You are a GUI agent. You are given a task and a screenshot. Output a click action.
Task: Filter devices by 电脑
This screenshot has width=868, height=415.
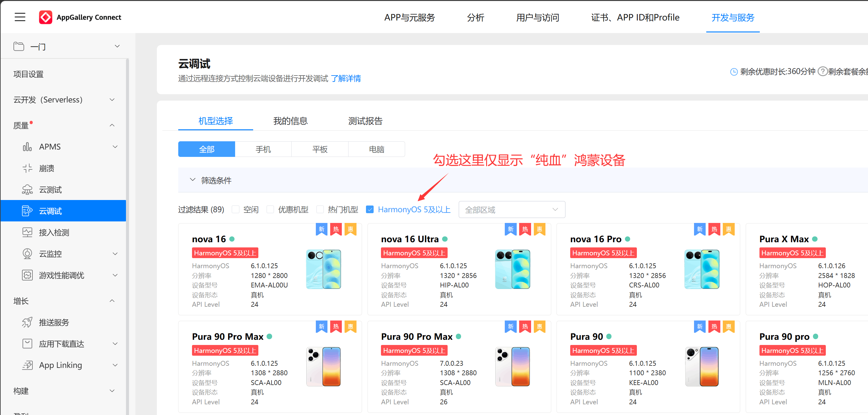(x=376, y=149)
